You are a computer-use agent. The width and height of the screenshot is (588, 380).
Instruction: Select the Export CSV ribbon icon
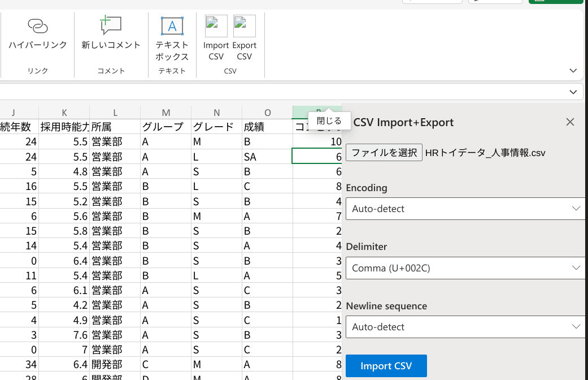[243, 34]
